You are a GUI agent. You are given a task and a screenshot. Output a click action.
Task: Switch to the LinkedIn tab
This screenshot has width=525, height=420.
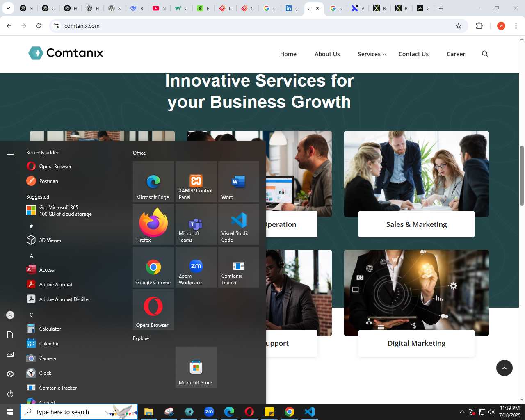(292, 8)
